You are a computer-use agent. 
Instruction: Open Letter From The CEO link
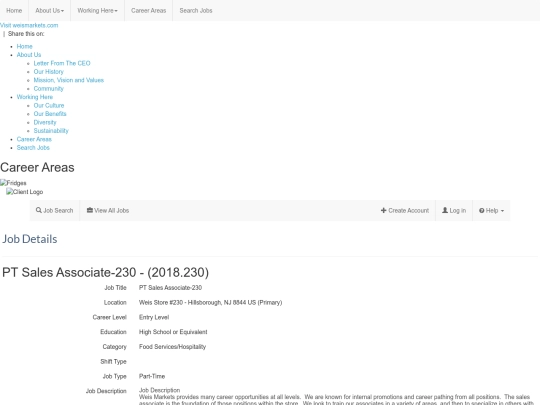(x=62, y=63)
